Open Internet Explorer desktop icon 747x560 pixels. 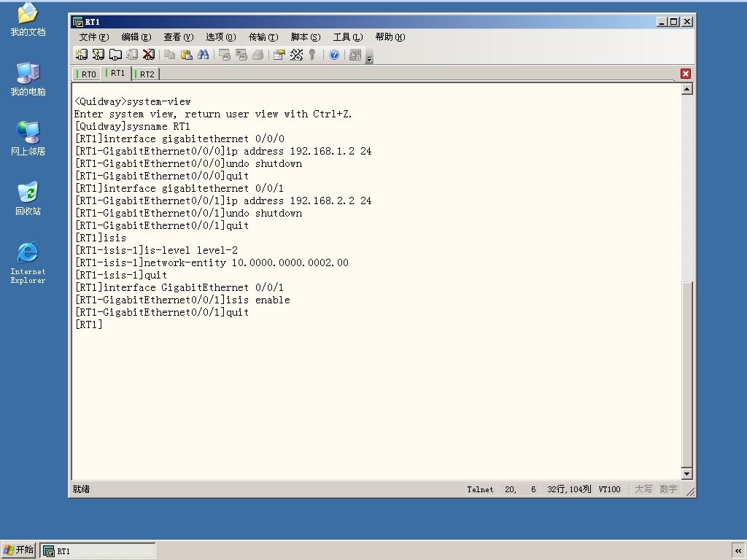tap(28, 262)
